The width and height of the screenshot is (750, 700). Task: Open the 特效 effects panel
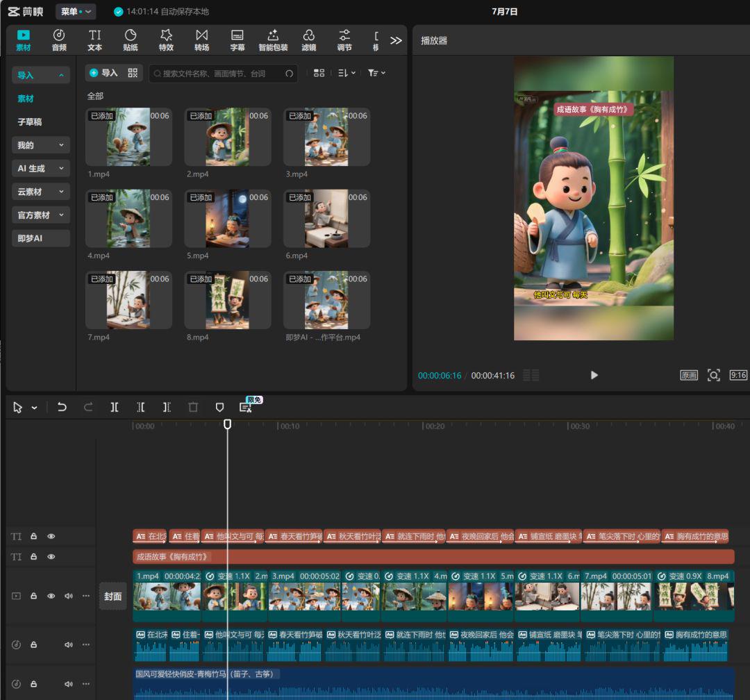pos(166,40)
